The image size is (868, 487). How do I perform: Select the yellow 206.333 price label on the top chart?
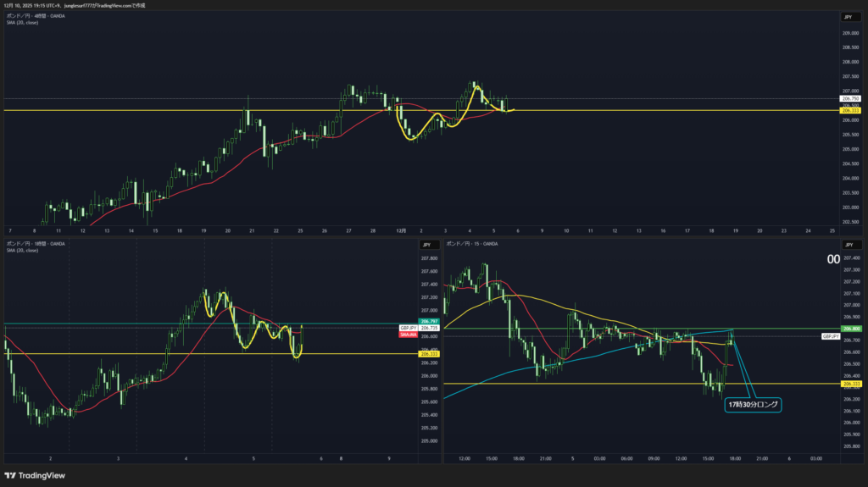[x=849, y=111]
